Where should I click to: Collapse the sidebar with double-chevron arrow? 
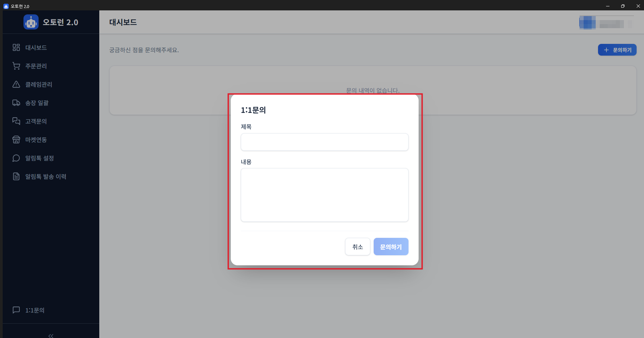pyautogui.click(x=51, y=335)
